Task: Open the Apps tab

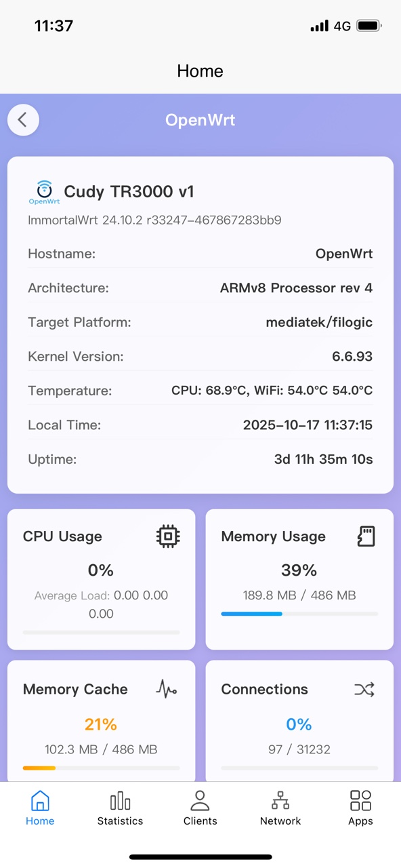Action: pyautogui.click(x=360, y=808)
